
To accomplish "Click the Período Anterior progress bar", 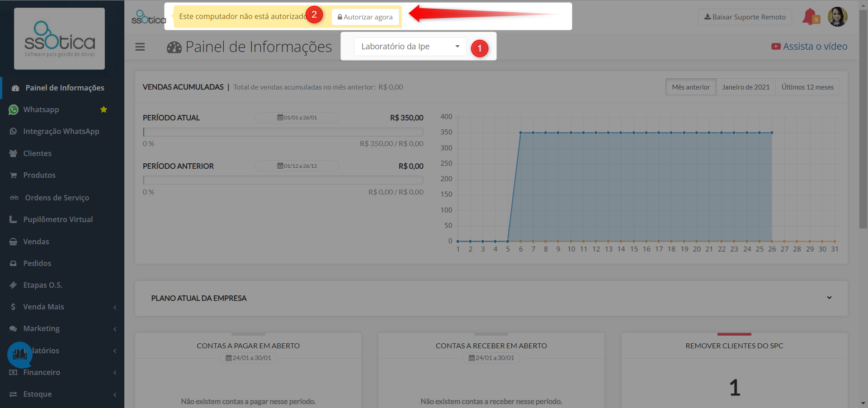I will (283, 180).
